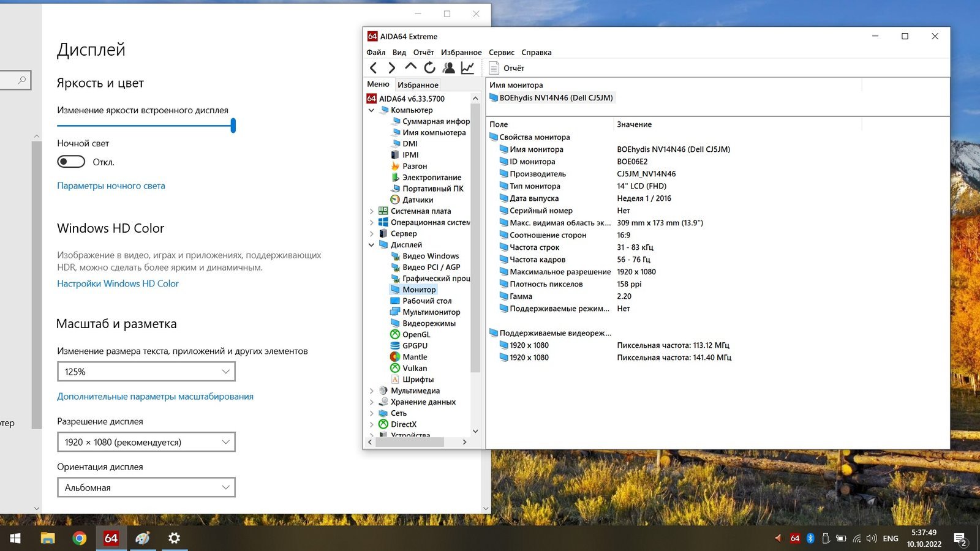Open the notification center icon
The height and width of the screenshot is (551, 980).
tap(960, 539)
